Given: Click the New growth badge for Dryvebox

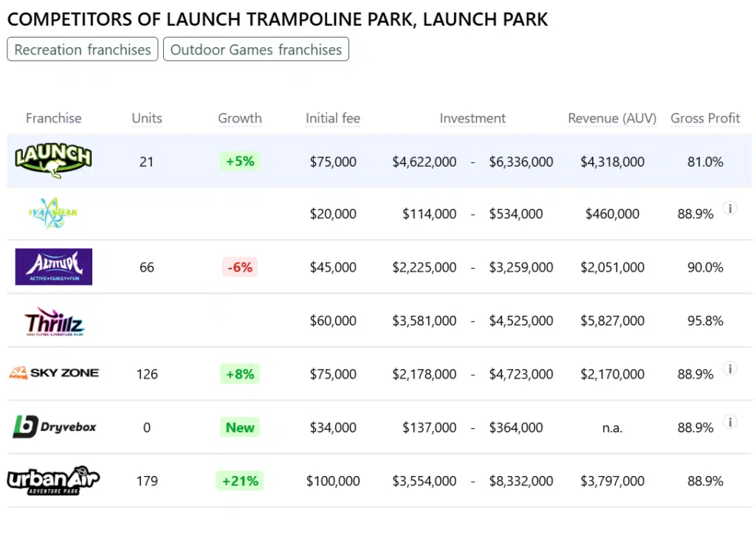Looking at the screenshot, I should (x=240, y=427).
